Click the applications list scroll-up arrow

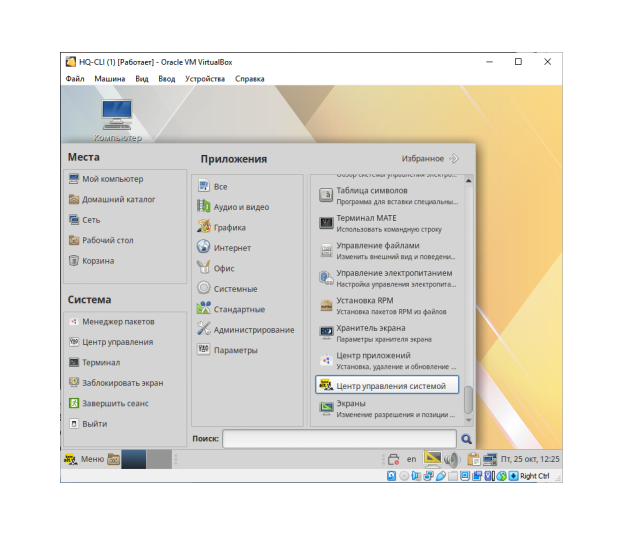468,181
